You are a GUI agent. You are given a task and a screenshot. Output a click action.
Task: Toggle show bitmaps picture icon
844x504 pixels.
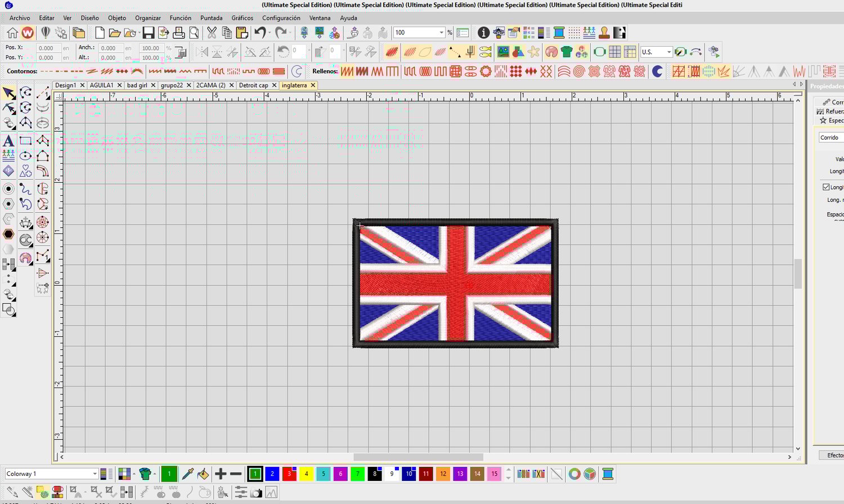503,52
